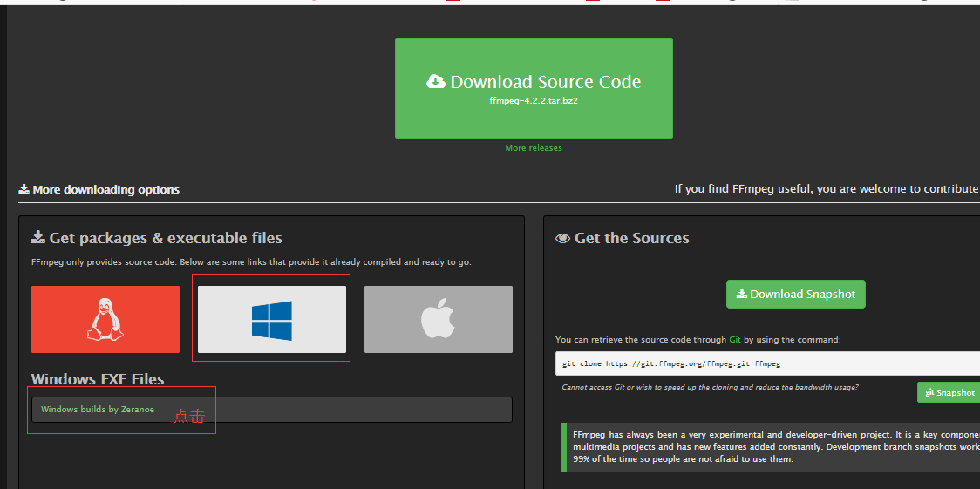Click 'FFmpeg only provides source code' description
The width and height of the screenshot is (980, 489).
tap(251, 262)
